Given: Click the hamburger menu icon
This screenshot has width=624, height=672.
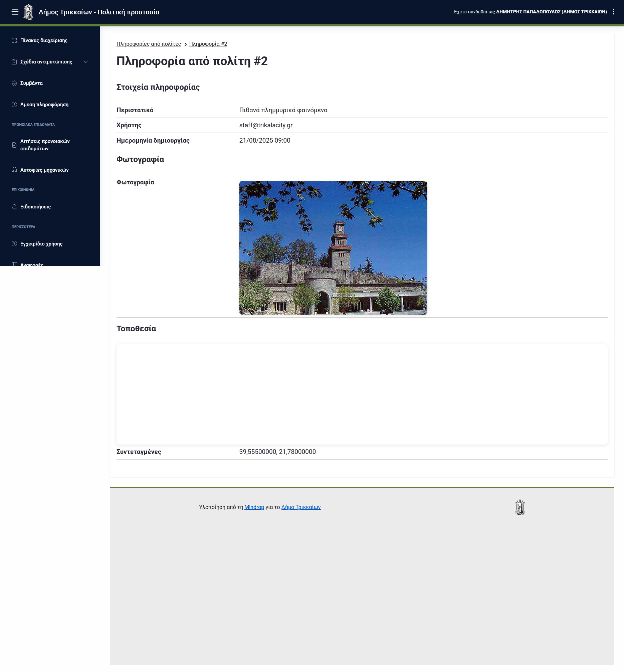Looking at the screenshot, I should (15, 12).
